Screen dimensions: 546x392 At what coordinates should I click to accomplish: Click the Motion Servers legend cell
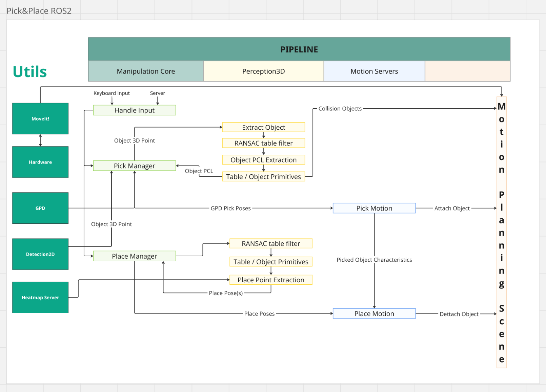(374, 71)
